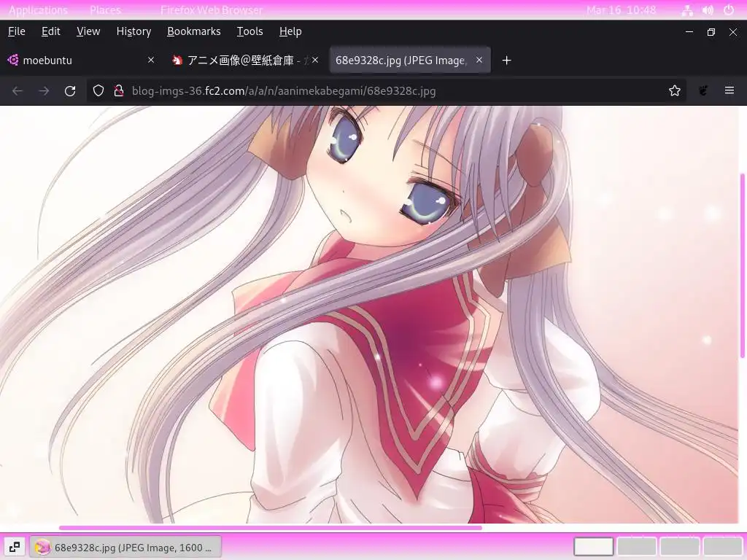Click the anime girl image
This screenshot has height=560, width=747.
(368, 314)
